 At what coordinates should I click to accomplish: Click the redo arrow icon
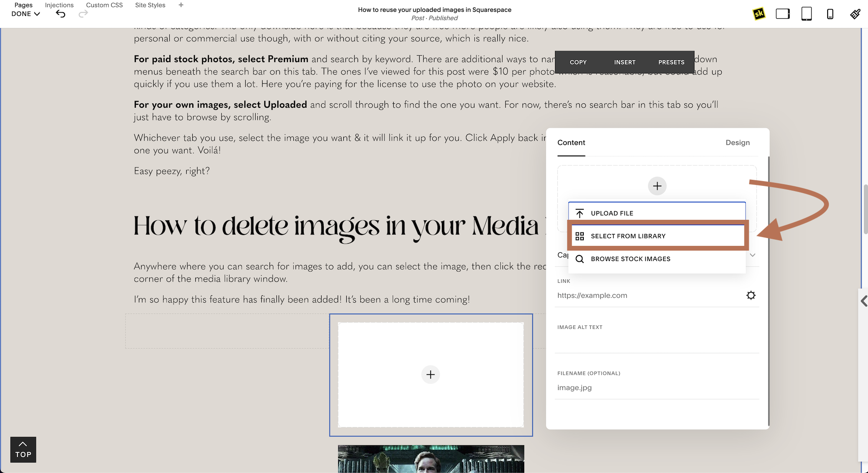pyautogui.click(x=83, y=14)
